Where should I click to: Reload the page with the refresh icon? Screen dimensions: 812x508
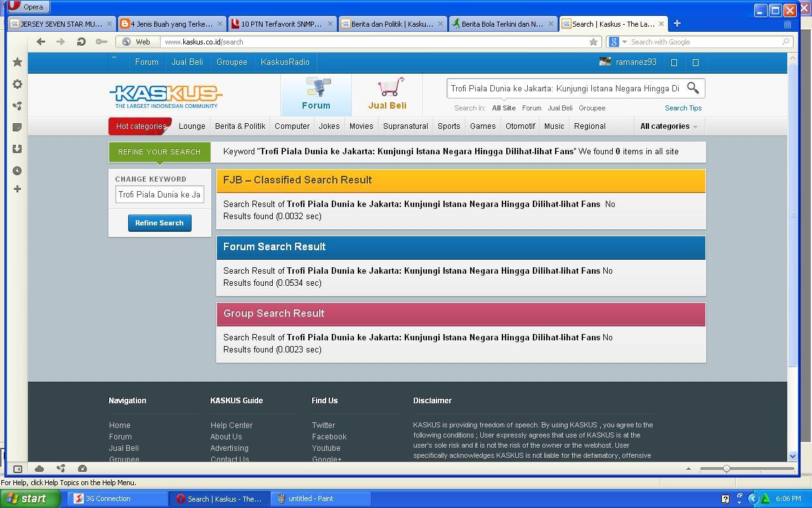click(81, 42)
